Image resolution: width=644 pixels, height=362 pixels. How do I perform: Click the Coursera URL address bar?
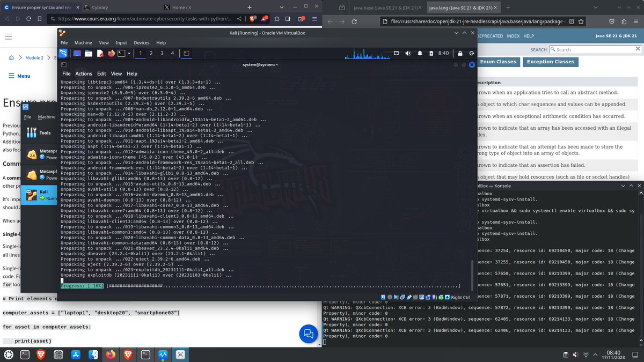[x=145, y=19]
